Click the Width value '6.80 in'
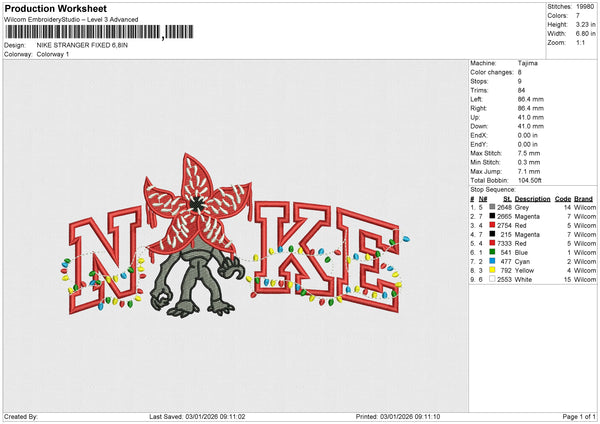The width and height of the screenshot is (600, 424). (585, 34)
